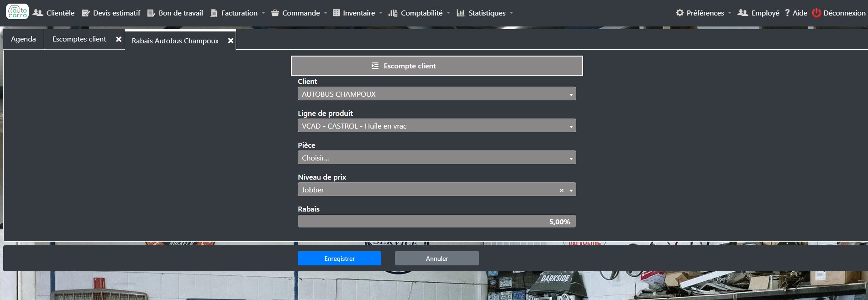Open the Préférences menu
The image size is (868, 300).
tap(704, 13)
